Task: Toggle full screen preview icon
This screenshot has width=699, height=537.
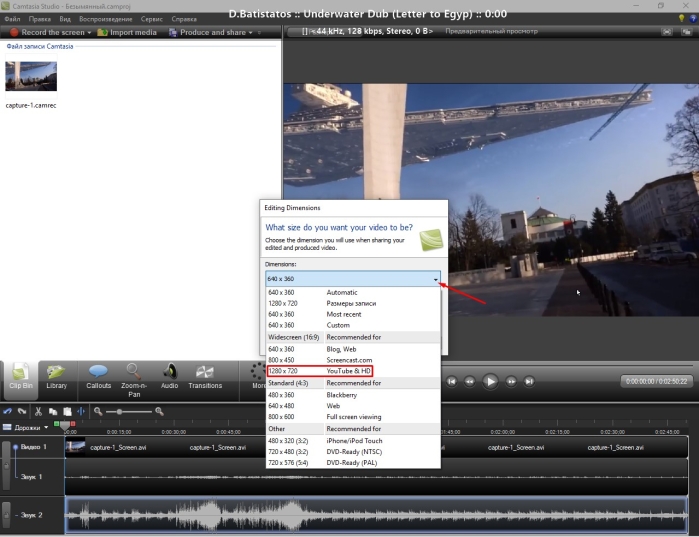Action: 667,32
